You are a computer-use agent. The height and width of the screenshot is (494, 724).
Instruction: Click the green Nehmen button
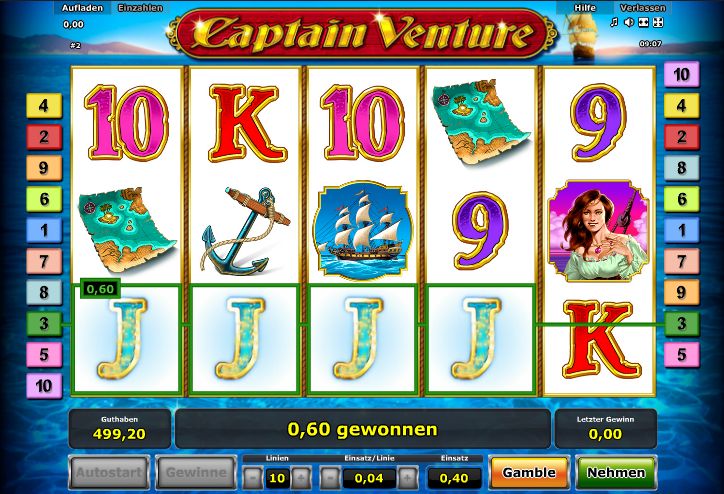[616, 473]
